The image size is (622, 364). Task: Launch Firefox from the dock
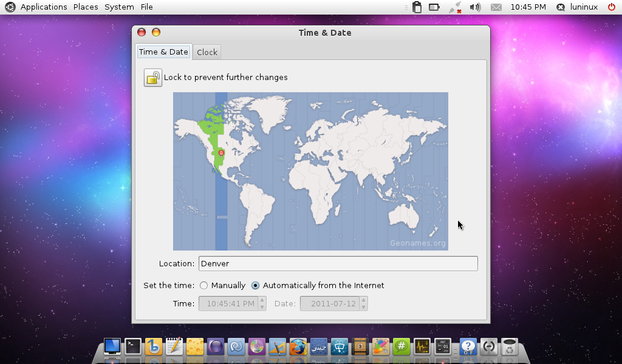click(298, 346)
